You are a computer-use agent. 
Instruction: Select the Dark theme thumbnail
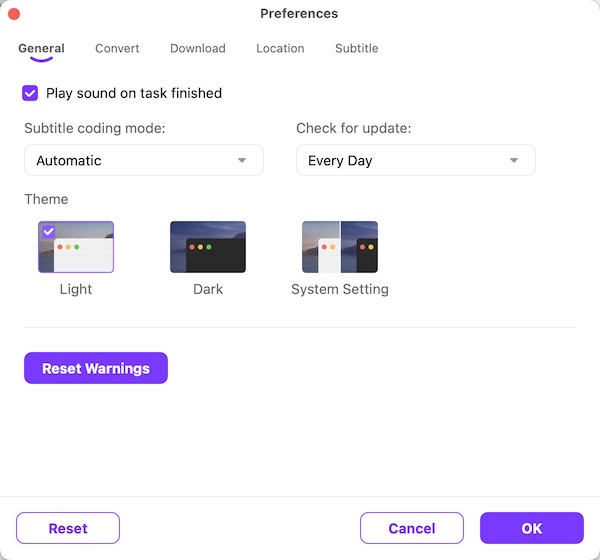(x=208, y=247)
